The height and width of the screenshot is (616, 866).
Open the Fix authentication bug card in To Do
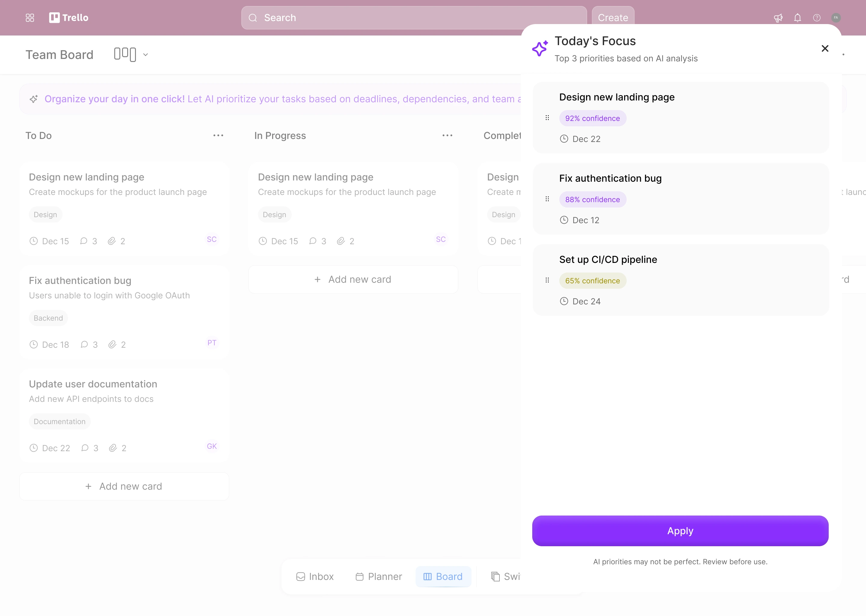click(x=124, y=313)
